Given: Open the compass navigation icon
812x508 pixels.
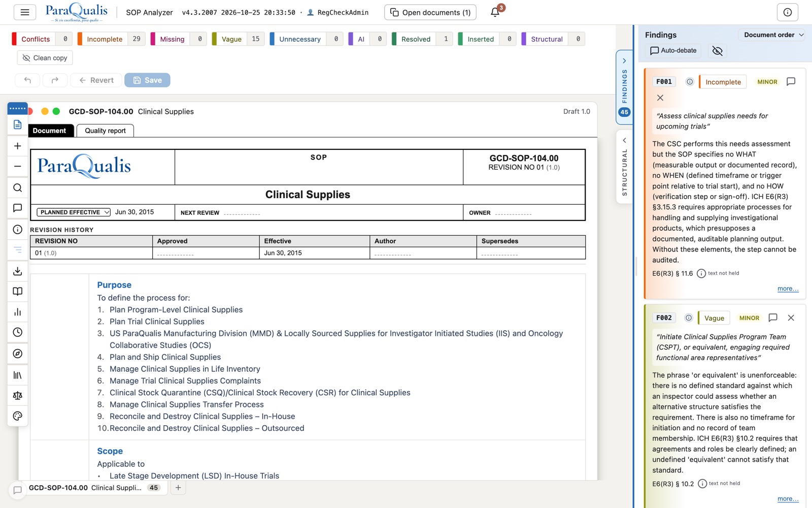Looking at the screenshot, I should click(x=17, y=354).
